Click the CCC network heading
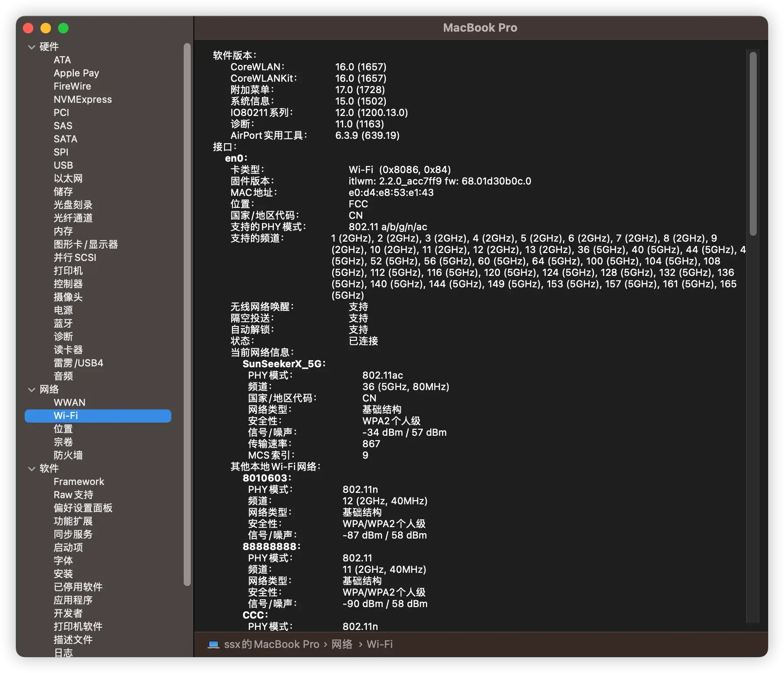 pyautogui.click(x=255, y=615)
